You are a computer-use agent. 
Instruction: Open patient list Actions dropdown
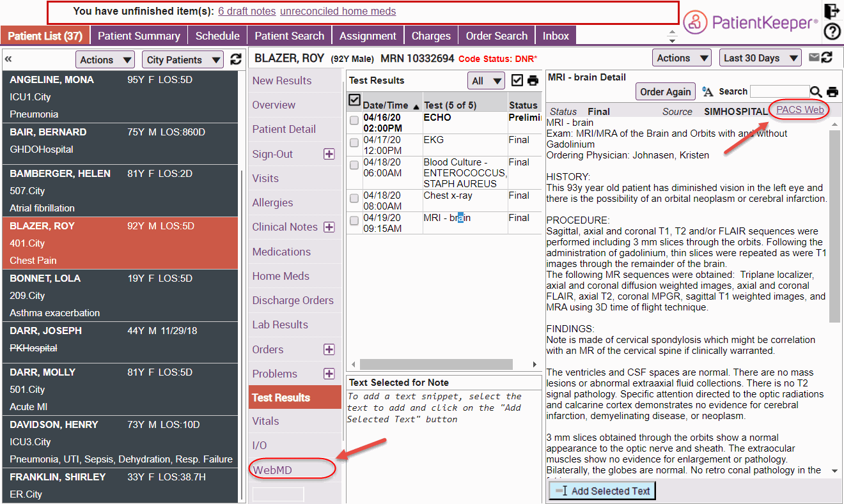105,59
